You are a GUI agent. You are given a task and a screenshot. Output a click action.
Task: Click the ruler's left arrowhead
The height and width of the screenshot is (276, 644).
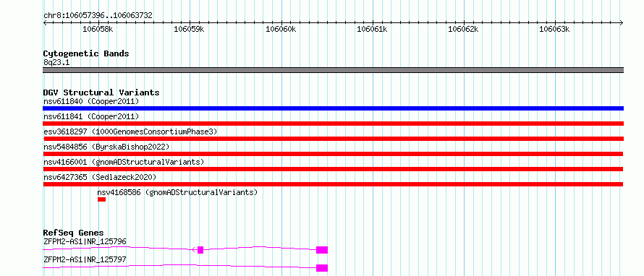coord(45,22)
